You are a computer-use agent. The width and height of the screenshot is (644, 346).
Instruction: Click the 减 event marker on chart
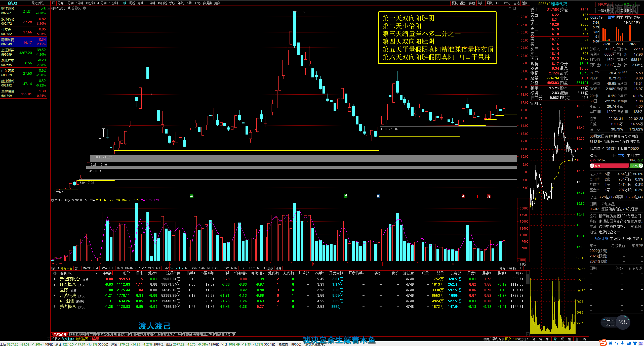click(192, 196)
